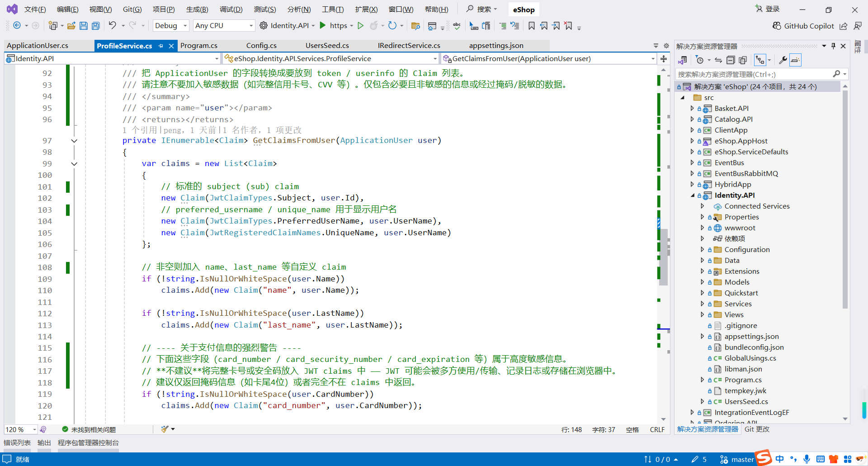The image size is (868, 466).
Task: Change the 120% editor zoom level
Action: point(20,429)
